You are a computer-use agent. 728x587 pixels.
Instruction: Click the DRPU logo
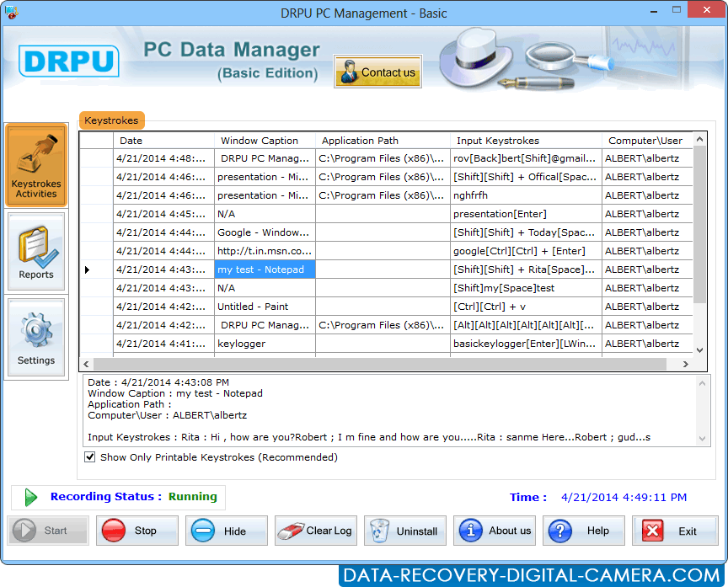[69, 61]
